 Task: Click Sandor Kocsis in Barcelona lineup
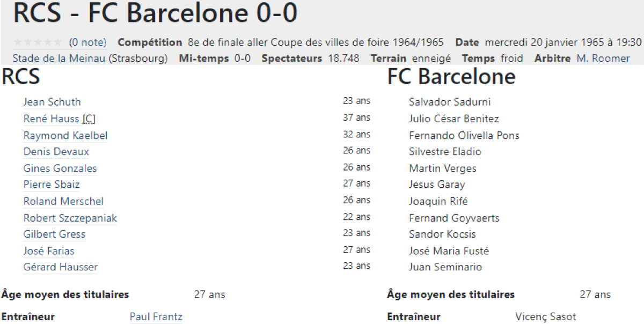point(442,234)
